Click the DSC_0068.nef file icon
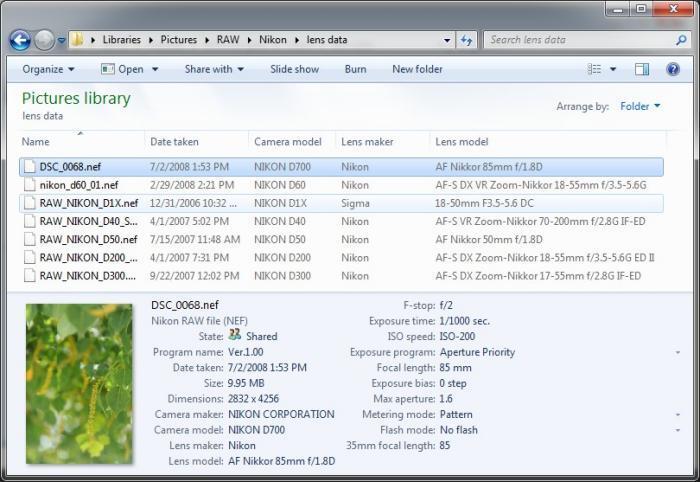This screenshot has height=482, width=700. 29,167
